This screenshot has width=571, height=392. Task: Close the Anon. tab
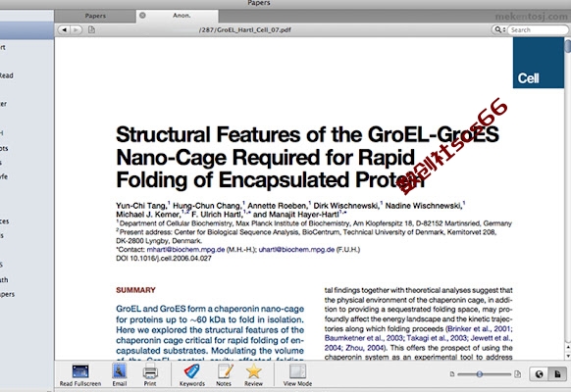pyautogui.click(x=143, y=16)
